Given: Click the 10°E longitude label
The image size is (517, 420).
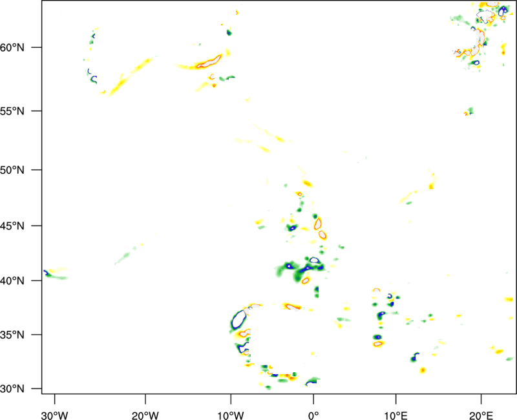Looking at the screenshot, I should click(x=396, y=415).
